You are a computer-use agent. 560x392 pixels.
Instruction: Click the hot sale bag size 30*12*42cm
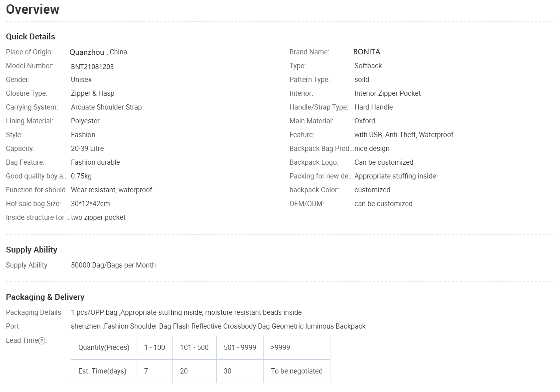coord(90,204)
